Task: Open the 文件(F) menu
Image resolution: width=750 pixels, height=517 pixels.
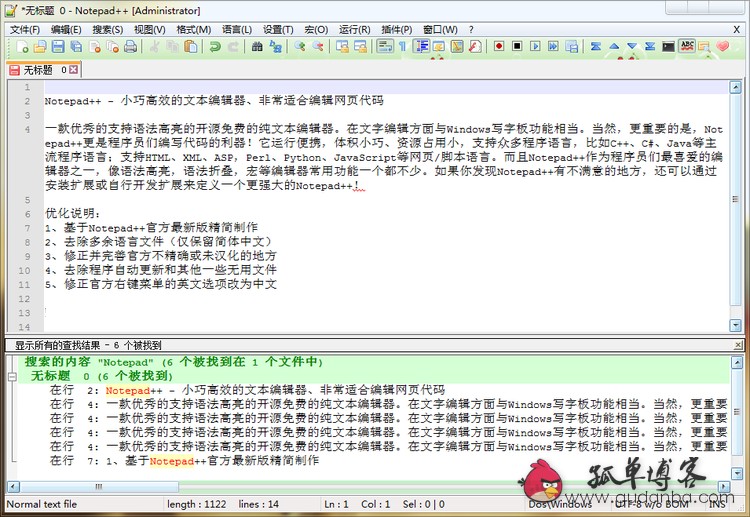Action: pos(25,30)
